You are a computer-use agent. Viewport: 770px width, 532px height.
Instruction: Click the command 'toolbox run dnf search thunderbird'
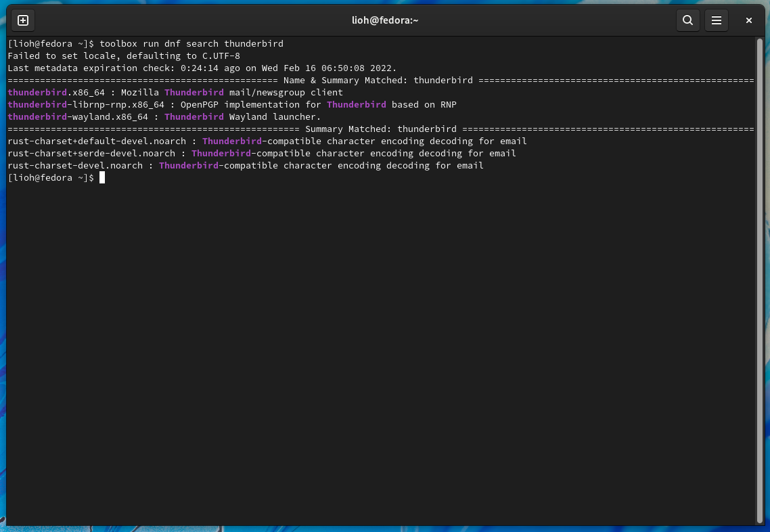[x=191, y=44]
